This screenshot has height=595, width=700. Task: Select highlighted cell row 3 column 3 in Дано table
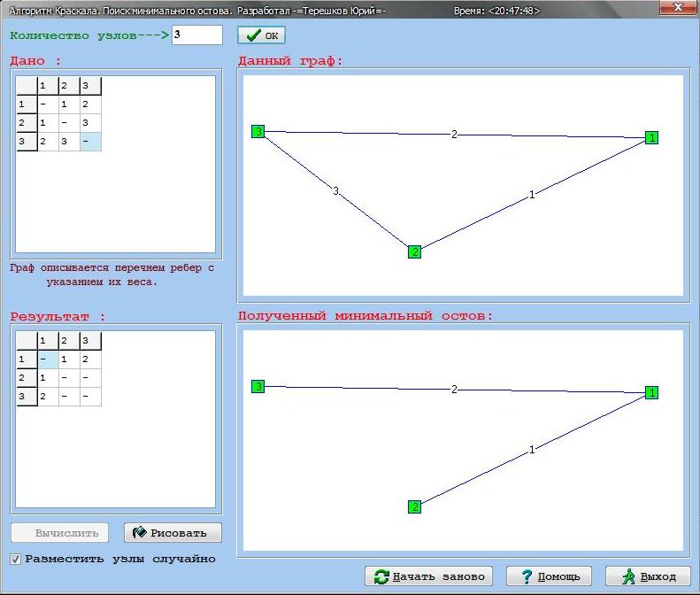(x=90, y=142)
